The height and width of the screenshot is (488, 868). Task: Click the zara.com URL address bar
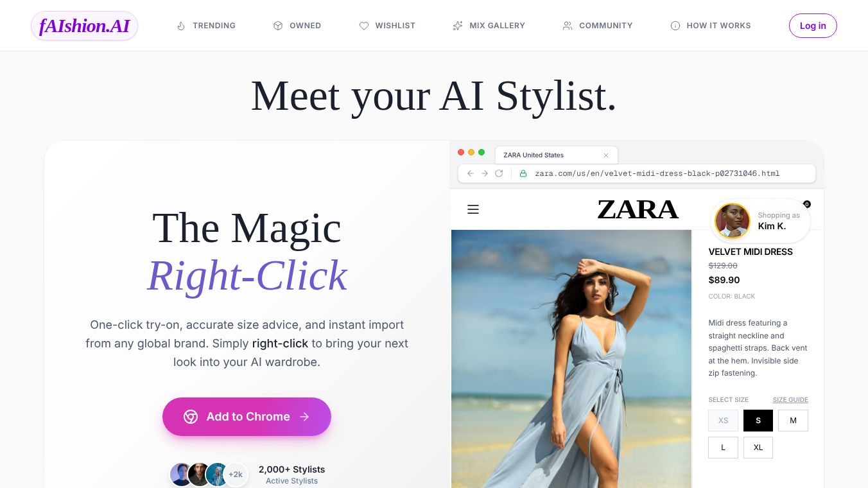[636, 173]
